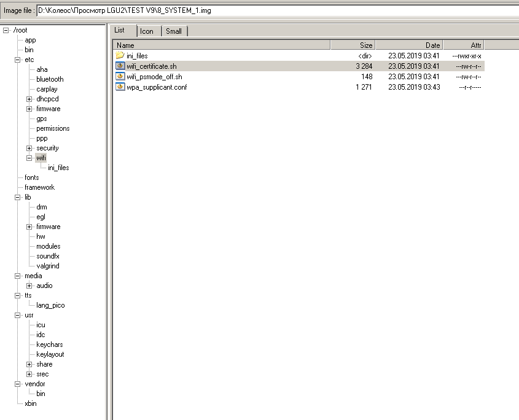Expand the srec folder node
Image resolution: width=519 pixels, height=420 pixels.
point(29,375)
